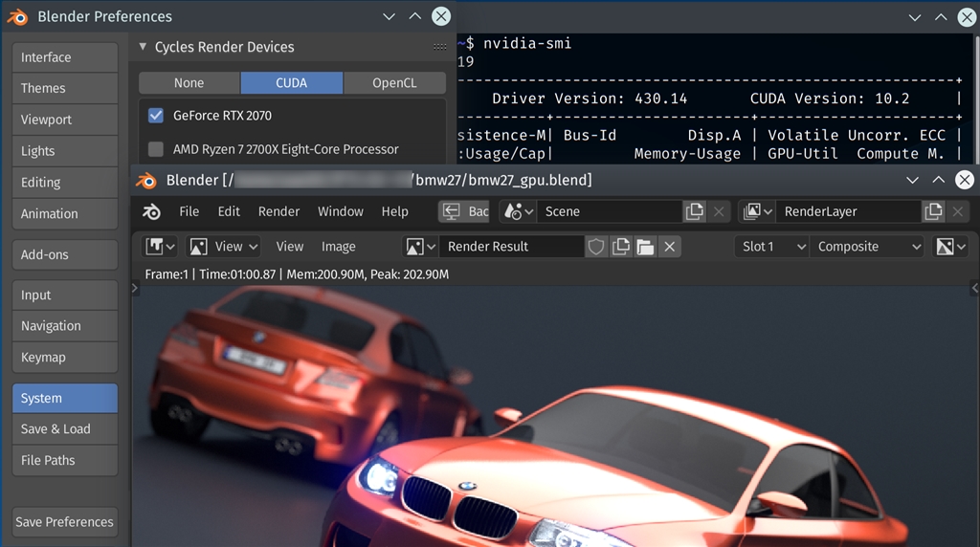Open the view layer browse icon
Screen dimensions: 980x547
click(x=758, y=211)
